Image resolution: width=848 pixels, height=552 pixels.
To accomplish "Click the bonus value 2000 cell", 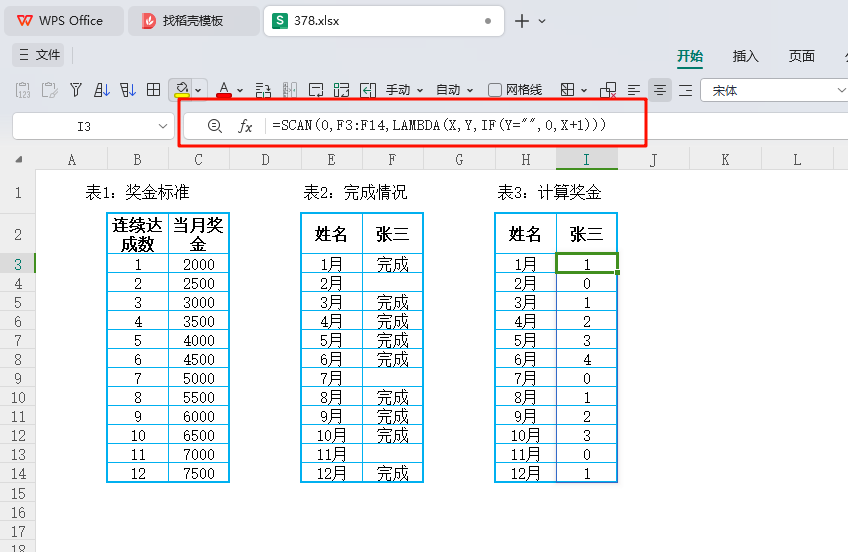I will click(x=198, y=264).
